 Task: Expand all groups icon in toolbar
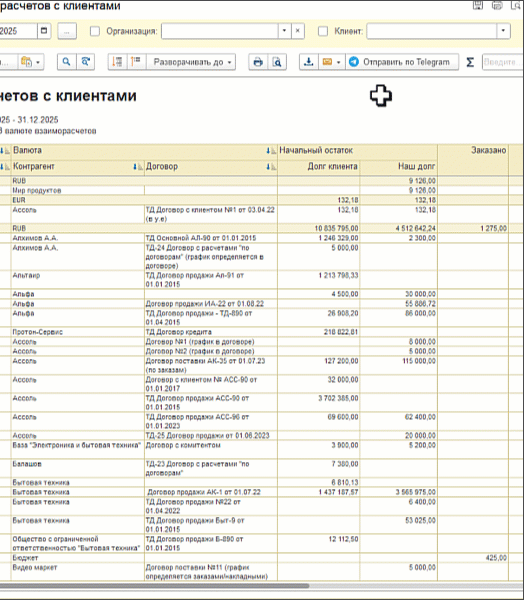[136, 62]
